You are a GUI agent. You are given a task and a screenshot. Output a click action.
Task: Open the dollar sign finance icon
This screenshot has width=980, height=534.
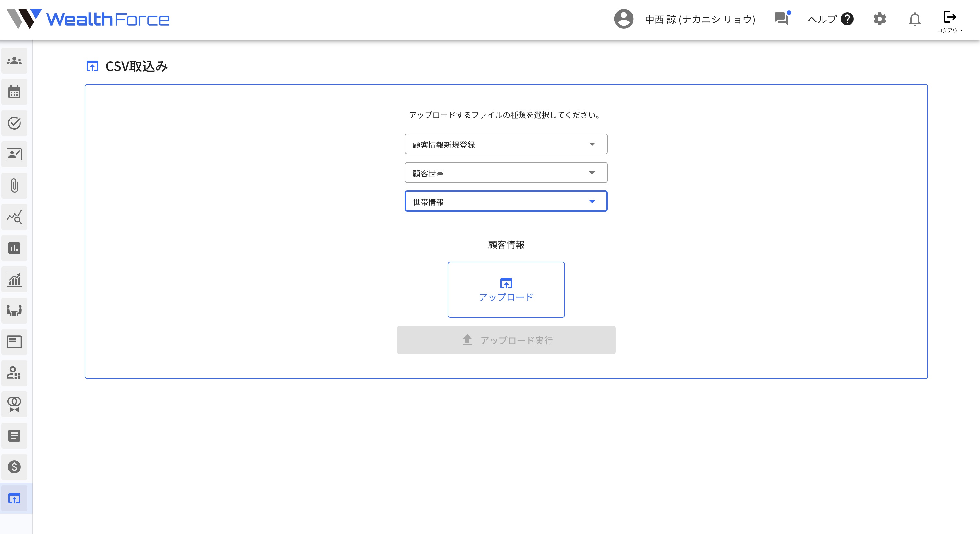[x=14, y=467]
